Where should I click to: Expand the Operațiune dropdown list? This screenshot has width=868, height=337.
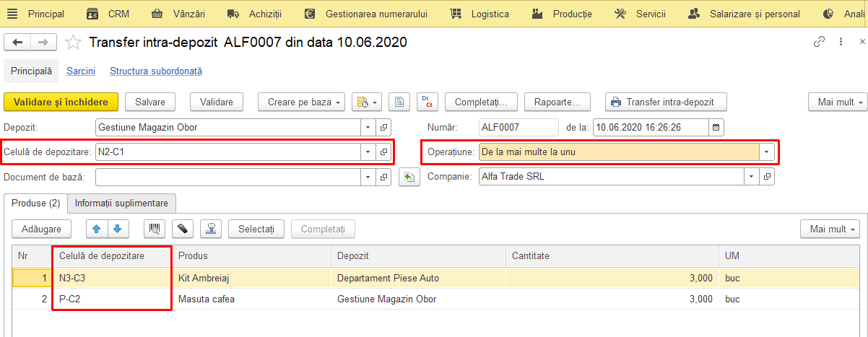click(766, 152)
